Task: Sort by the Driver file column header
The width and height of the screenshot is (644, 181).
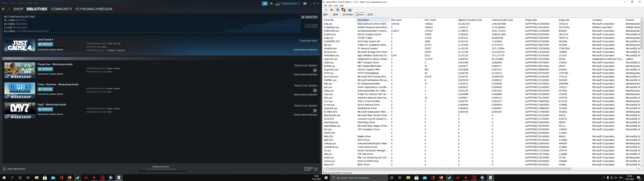Action: point(339,20)
